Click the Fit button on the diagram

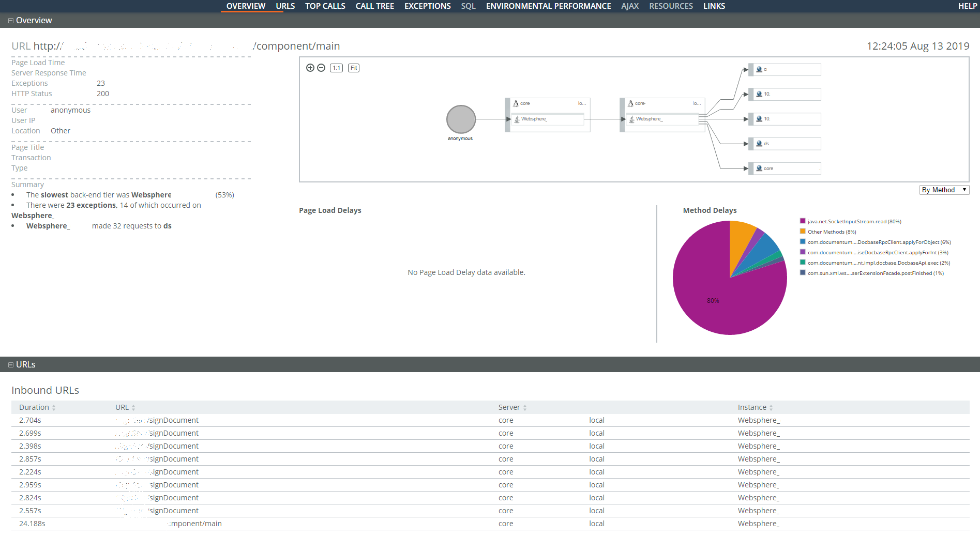tap(354, 68)
